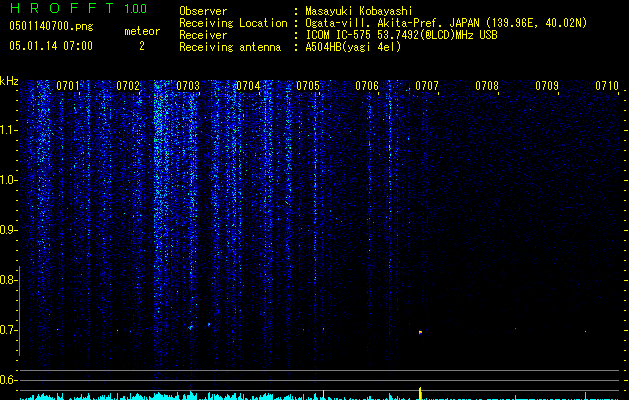Click the 1.0 kHz axis tick label
The image size is (629, 400).
coord(9,180)
